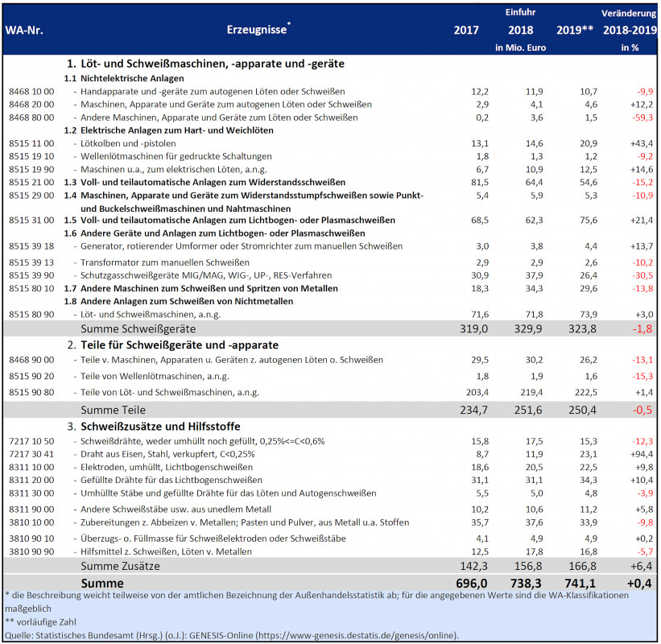The height and width of the screenshot is (644, 661).
Task: Click the 2019** column header
Action: click(575, 31)
